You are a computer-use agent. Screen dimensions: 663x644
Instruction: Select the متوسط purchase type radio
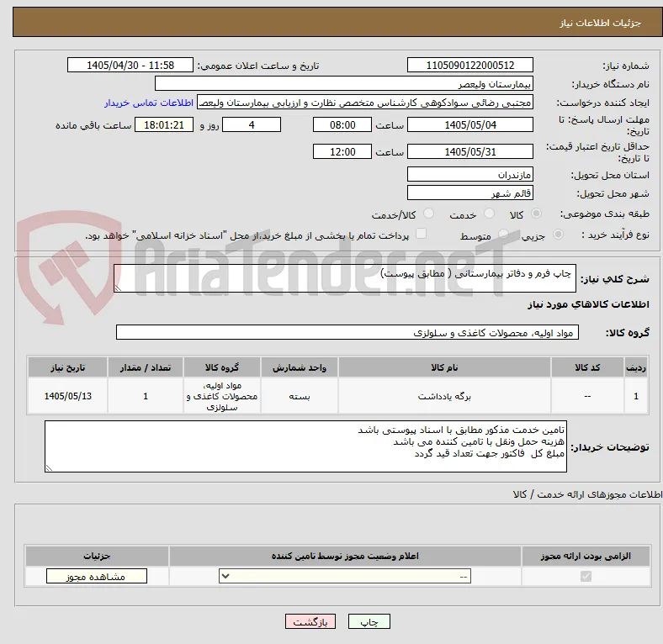[x=503, y=235]
